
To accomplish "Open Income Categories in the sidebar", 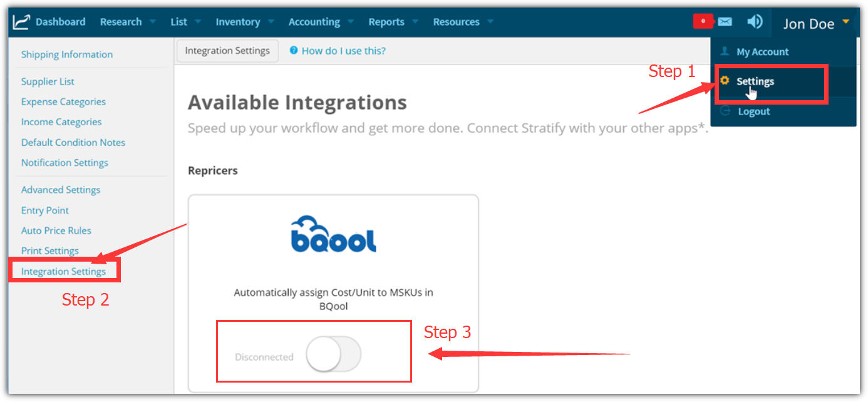I will click(x=61, y=122).
